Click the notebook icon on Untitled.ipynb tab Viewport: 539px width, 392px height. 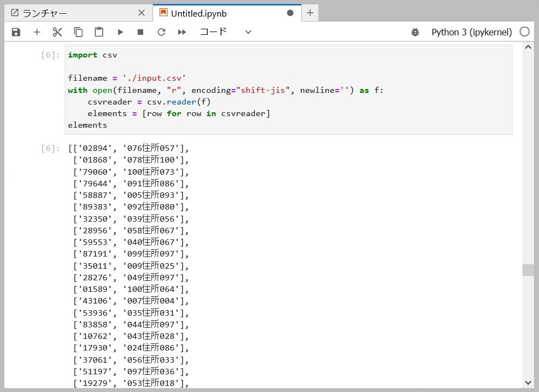pos(164,13)
